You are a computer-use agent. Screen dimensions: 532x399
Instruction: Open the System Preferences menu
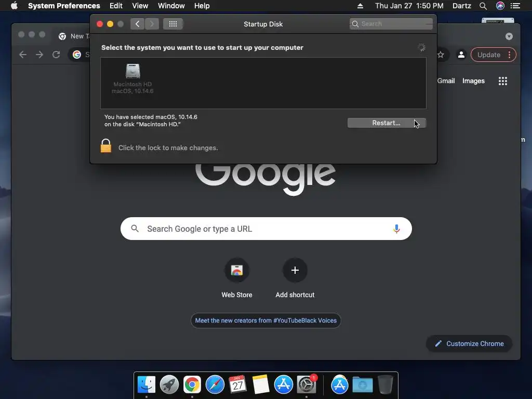tap(64, 6)
